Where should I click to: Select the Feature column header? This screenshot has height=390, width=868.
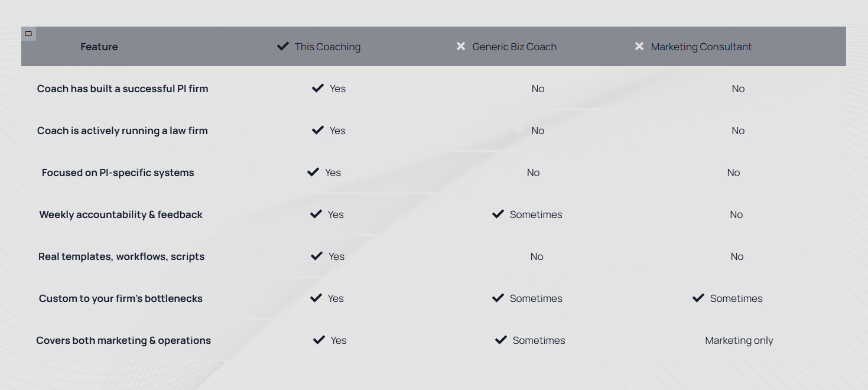point(99,47)
